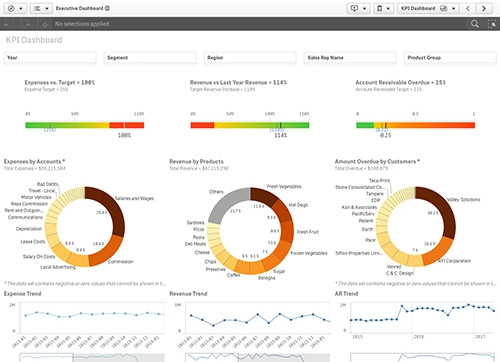This screenshot has height=362, width=500.
Task: Click the Expense Trend mini range scrollbar
Action: point(92,358)
